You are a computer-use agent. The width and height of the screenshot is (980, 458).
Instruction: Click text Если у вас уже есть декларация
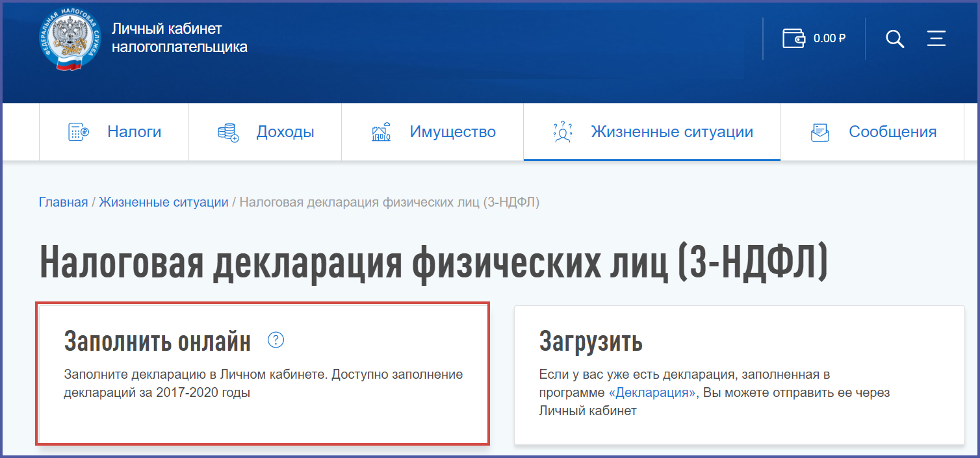click(x=639, y=375)
